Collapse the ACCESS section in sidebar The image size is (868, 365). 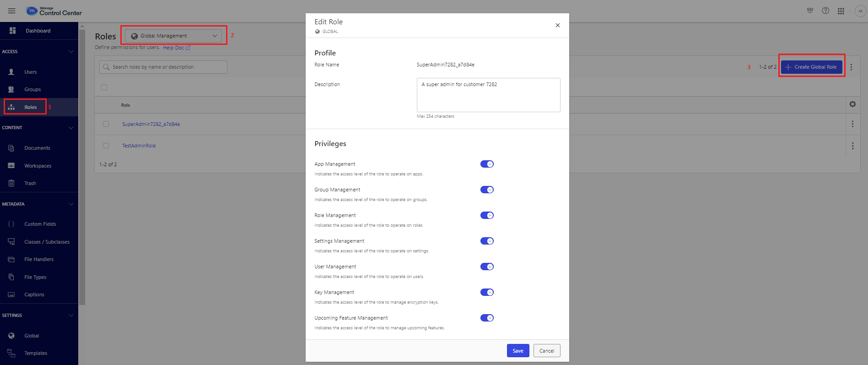point(71,52)
